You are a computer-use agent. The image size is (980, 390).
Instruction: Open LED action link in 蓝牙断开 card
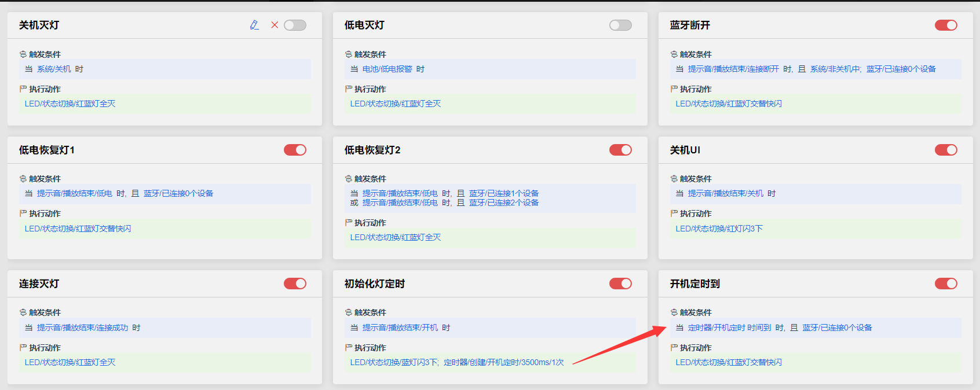click(x=729, y=104)
